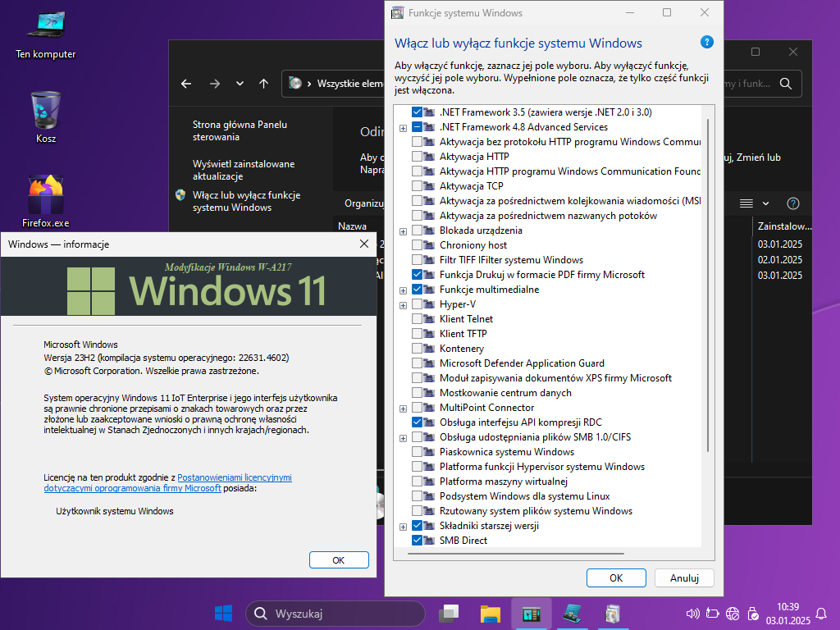Expand the Funkcje multimedialne node
Image resolution: width=840 pixels, height=630 pixels.
(x=403, y=290)
